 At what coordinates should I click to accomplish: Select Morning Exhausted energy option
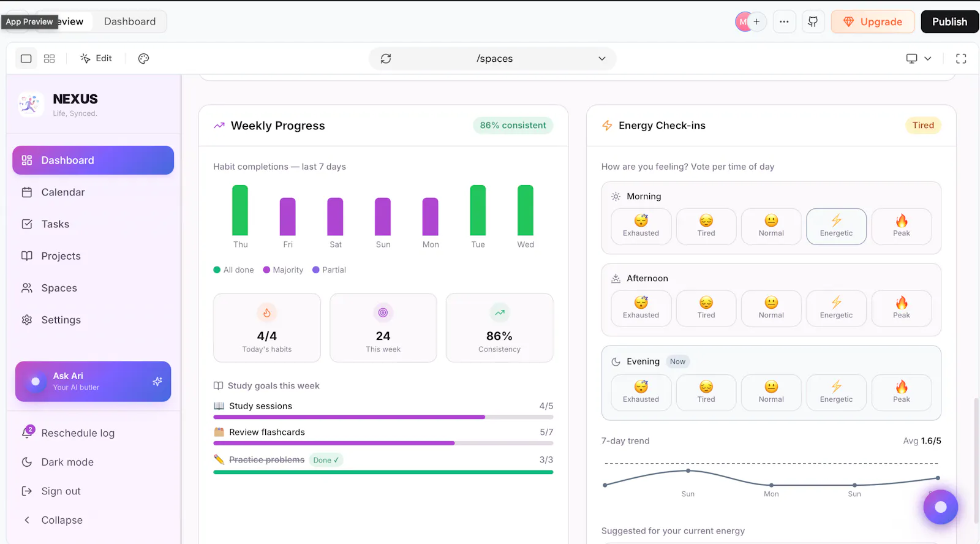pos(641,227)
